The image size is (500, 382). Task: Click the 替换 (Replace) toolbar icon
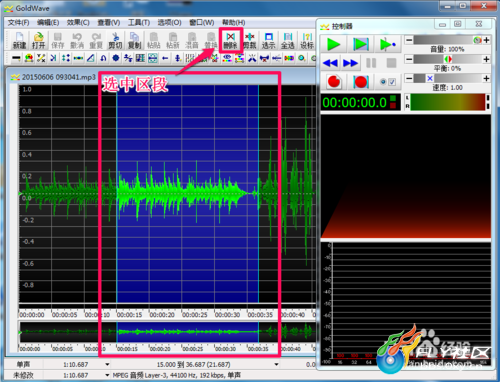coord(211,40)
